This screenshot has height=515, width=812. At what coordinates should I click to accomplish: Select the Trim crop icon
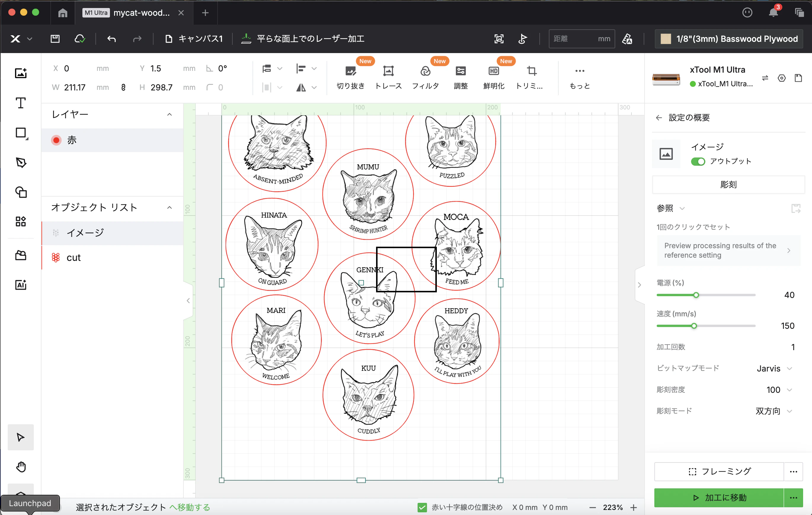pyautogui.click(x=531, y=71)
